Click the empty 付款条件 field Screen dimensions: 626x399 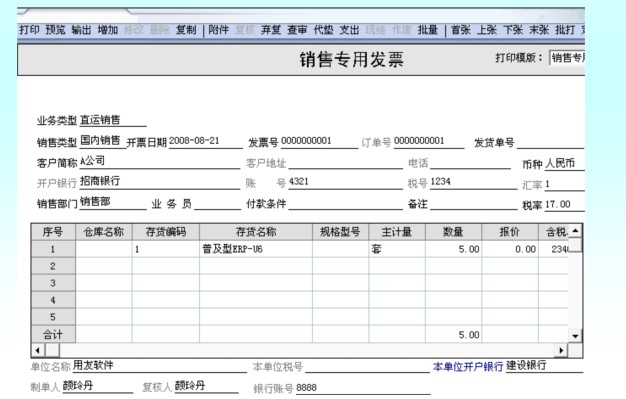(345, 203)
